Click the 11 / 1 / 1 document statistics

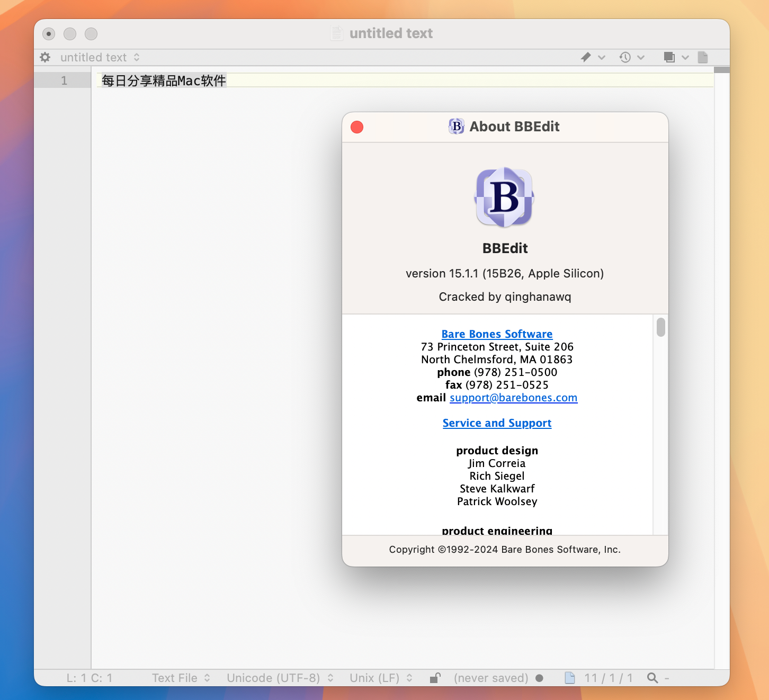(608, 678)
